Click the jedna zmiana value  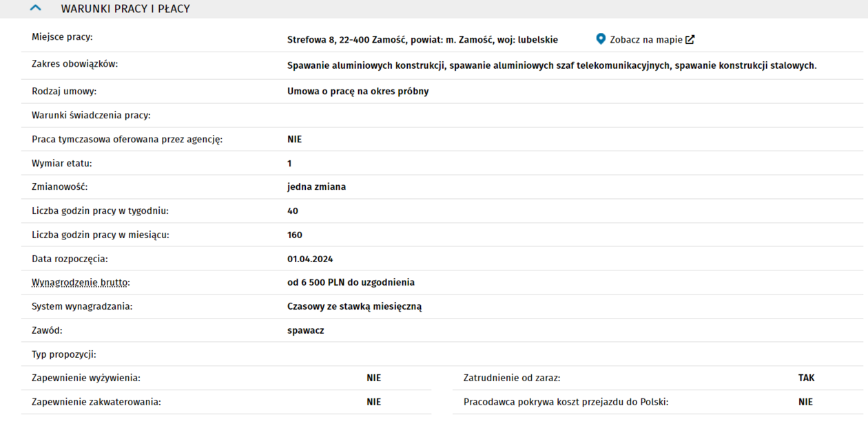[316, 187]
